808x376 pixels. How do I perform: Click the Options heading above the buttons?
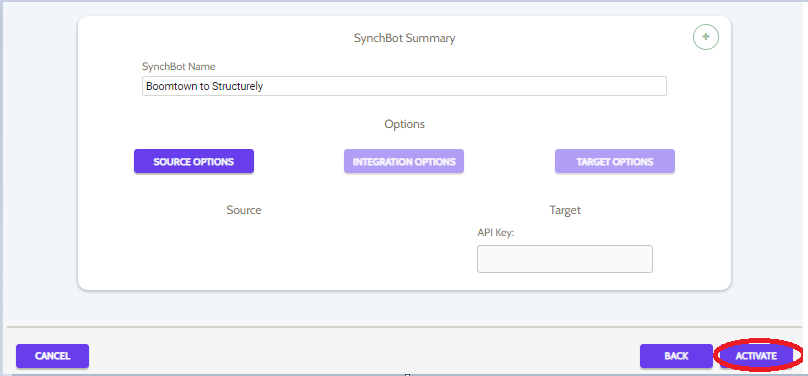[x=405, y=124]
